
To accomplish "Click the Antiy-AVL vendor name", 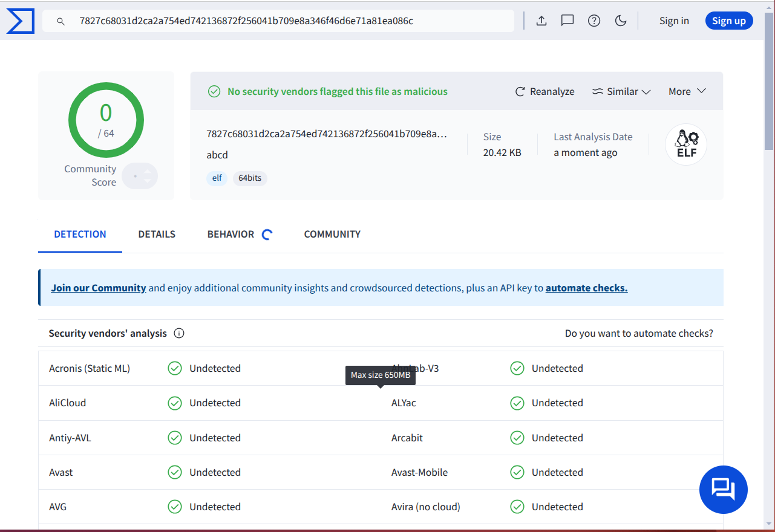I will (70, 438).
